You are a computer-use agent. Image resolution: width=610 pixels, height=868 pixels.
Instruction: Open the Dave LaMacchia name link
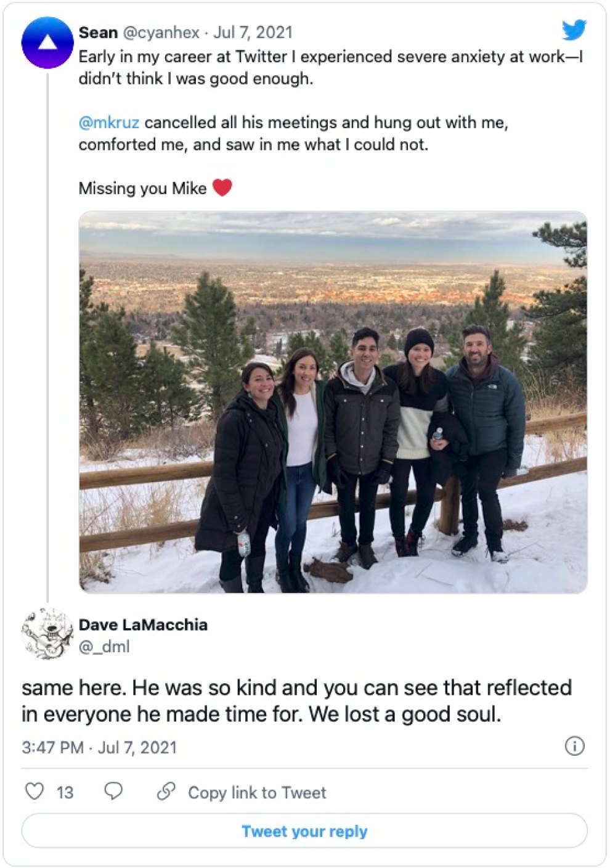(143, 624)
